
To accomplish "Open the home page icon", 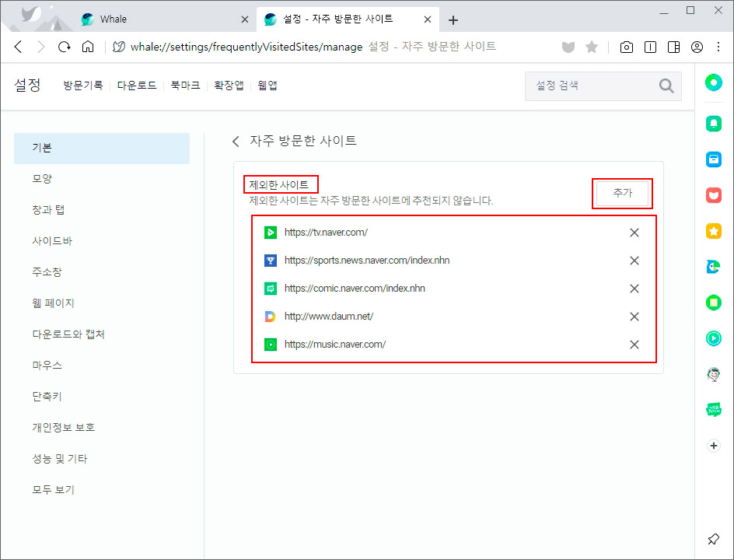I will coord(88,47).
